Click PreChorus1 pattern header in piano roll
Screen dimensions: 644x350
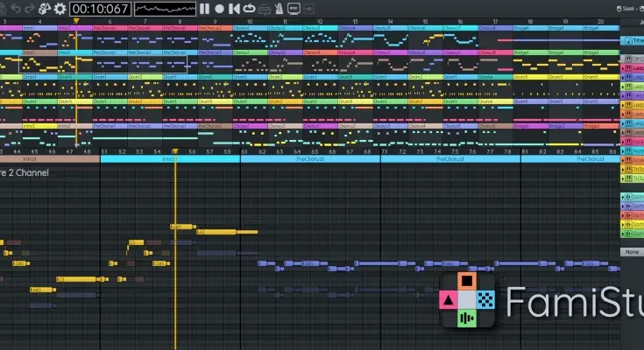pyautogui.click(x=310, y=159)
